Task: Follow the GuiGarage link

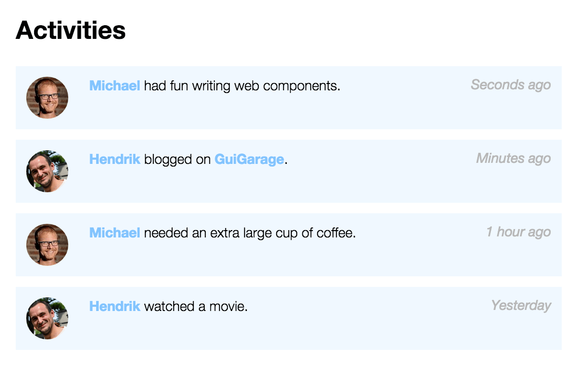Action: [249, 159]
